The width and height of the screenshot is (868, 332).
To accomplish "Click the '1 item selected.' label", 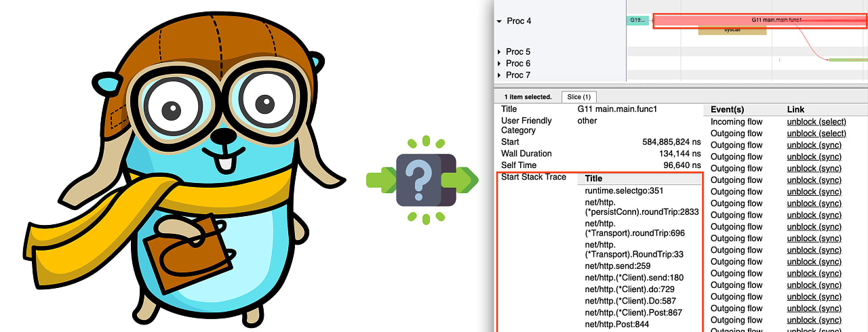I will click(x=528, y=97).
